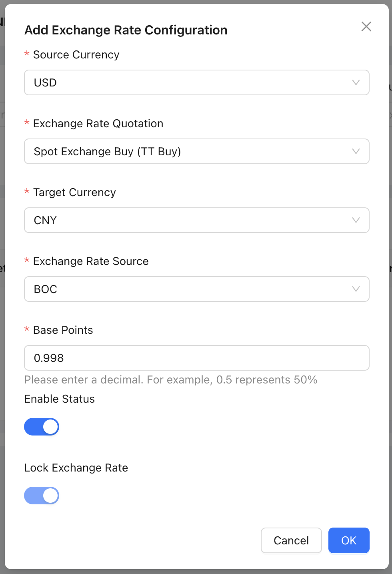Screen dimensions: 392x574
Task: Close the Add Exchange Rate Configuration dialog
Action: 366,27
